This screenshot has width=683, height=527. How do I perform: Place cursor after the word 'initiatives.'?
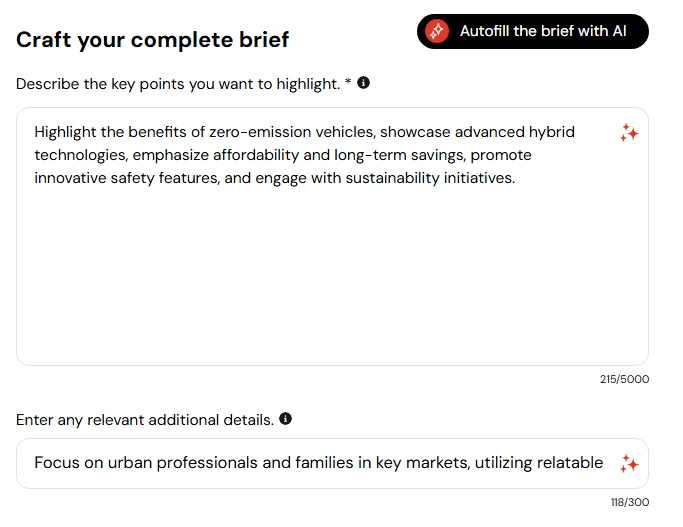[x=516, y=178]
